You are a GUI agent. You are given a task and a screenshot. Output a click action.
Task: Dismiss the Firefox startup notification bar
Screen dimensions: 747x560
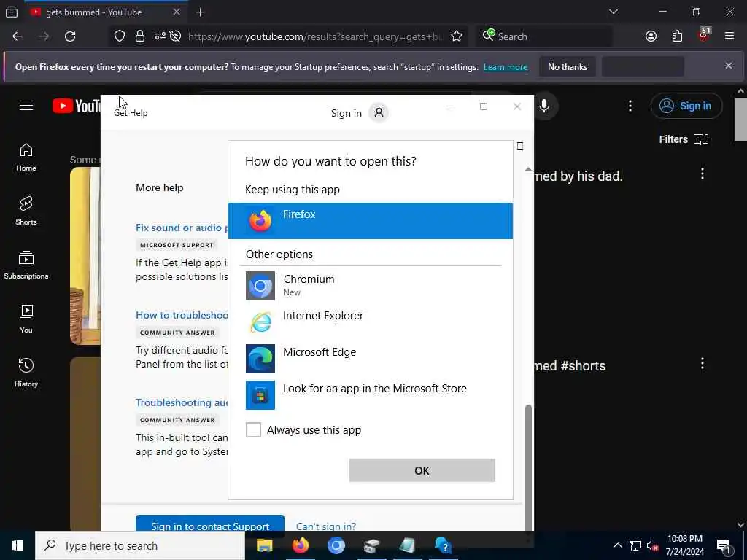(729, 66)
